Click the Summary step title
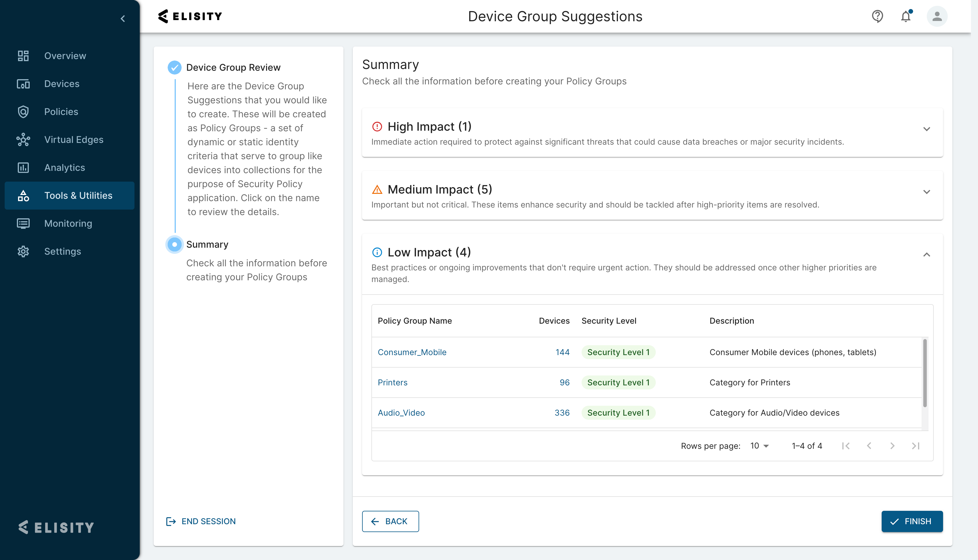This screenshot has height=560, width=978. point(207,244)
